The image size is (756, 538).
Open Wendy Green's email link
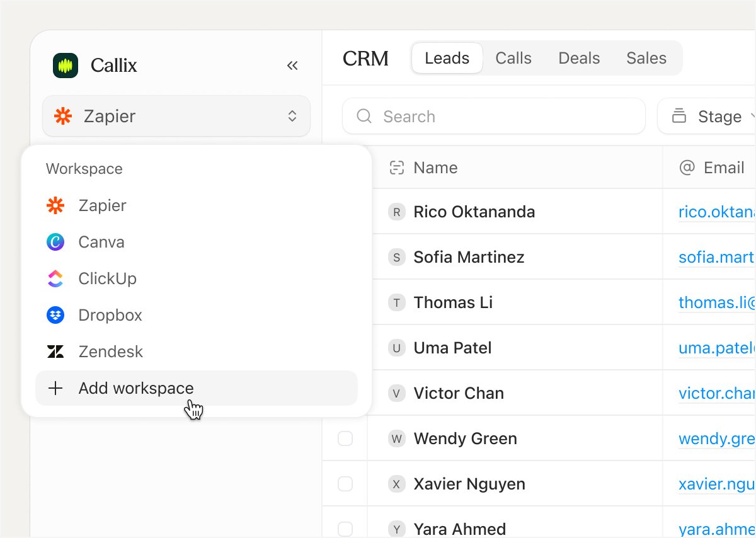[x=717, y=438]
